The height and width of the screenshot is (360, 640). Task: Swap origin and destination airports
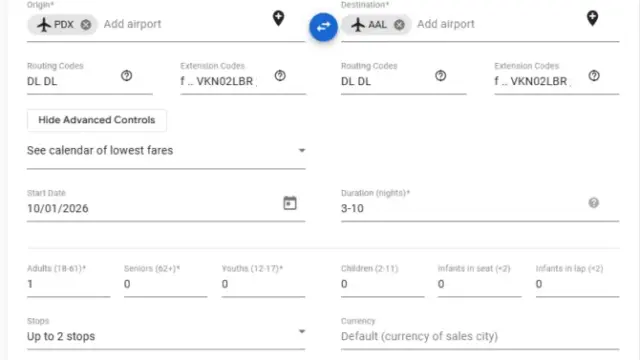(323, 27)
